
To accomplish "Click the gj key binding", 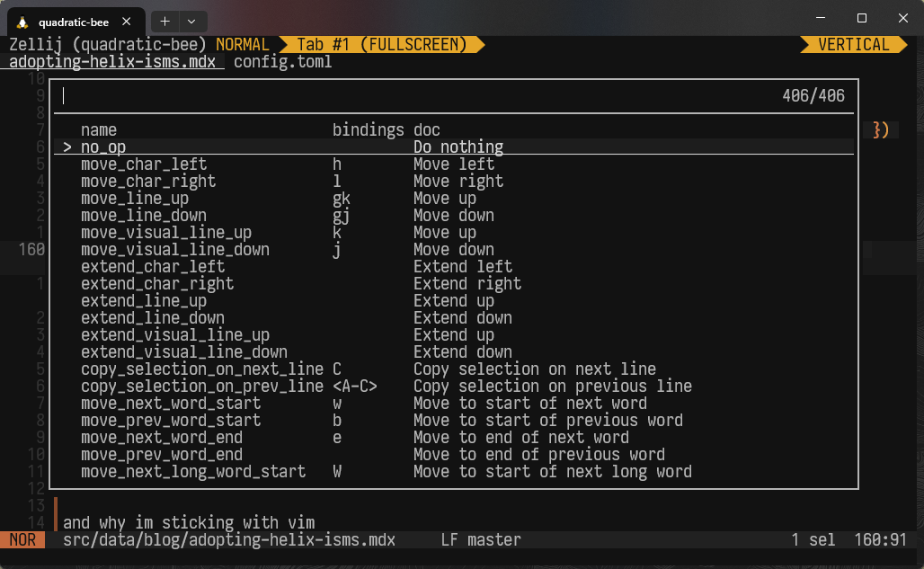I will pyautogui.click(x=342, y=216).
